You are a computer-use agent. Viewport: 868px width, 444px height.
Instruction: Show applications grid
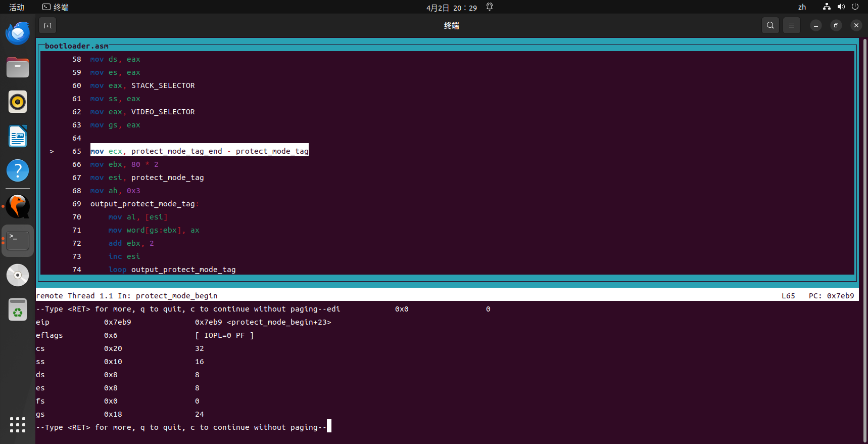[18, 425]
